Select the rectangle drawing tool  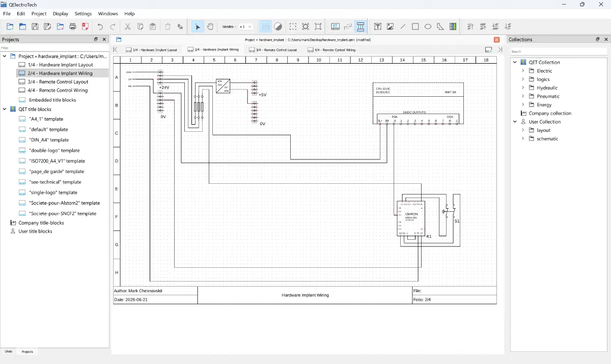[x=415, y=26]
